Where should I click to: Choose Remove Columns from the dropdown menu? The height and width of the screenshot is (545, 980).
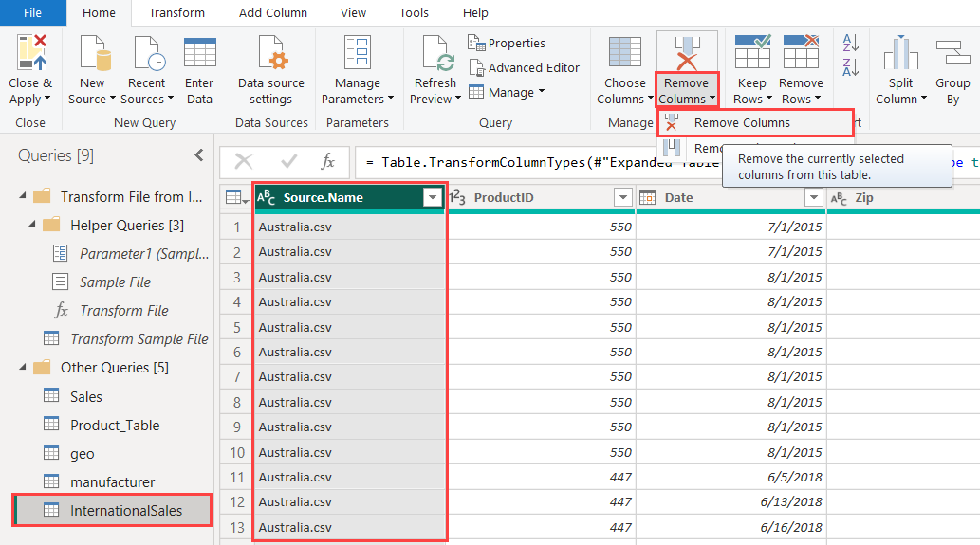(755, 123)
